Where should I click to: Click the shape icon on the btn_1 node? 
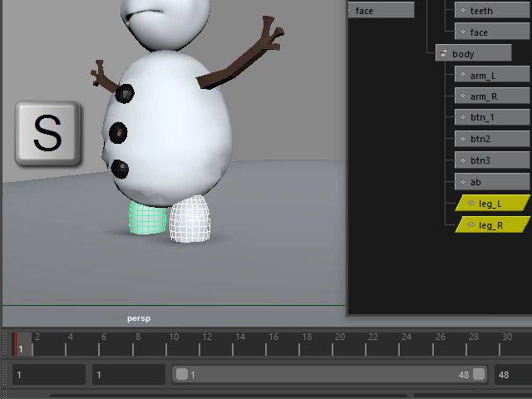(464, 117)
